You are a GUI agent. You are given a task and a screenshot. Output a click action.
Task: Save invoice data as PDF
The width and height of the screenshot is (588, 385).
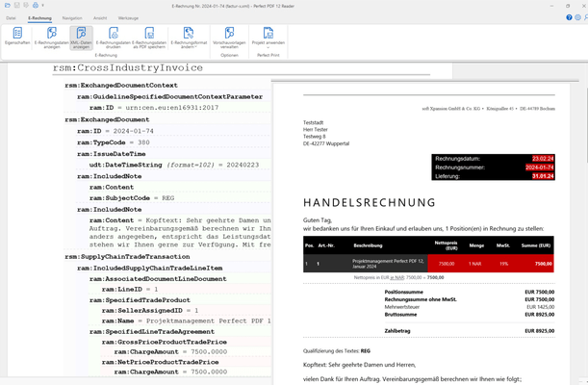tap(148, 38)
